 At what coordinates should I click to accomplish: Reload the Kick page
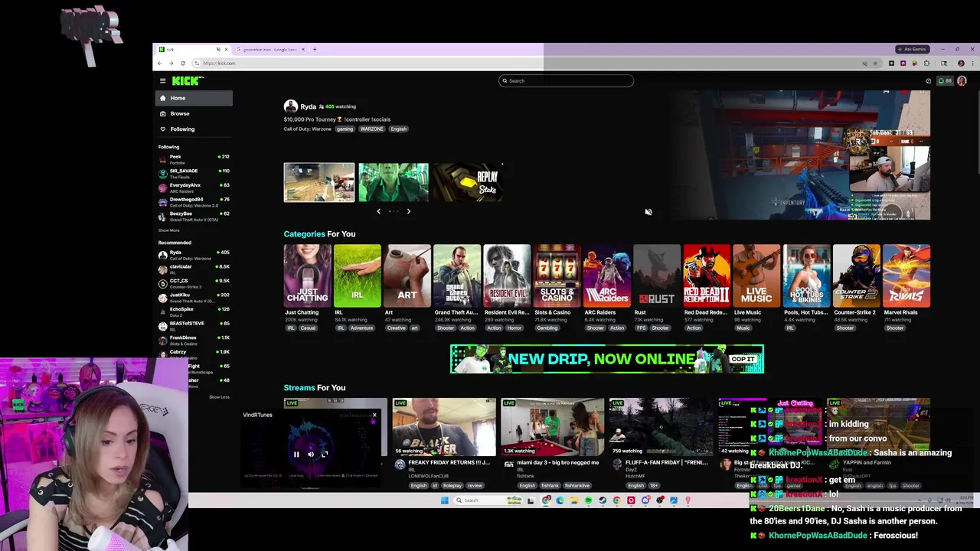[x=182, y=63]
